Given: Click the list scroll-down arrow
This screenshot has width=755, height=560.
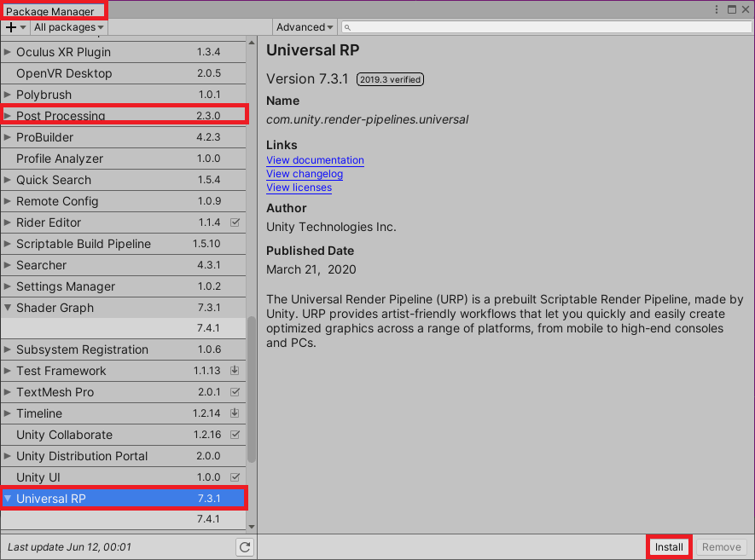Looking at the screenshot, I should pyautogui.click(x=252, y=528).
